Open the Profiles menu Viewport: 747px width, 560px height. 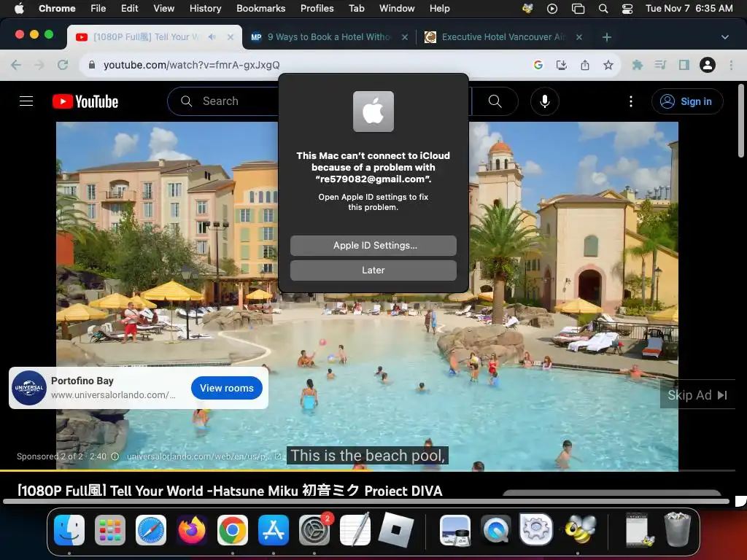317,8
